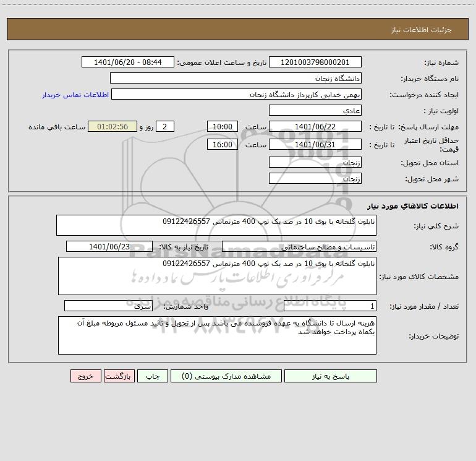Viewport: 476px width, 461px height.
Task: Click the validity time field 16:00
Action: (222, 144)
